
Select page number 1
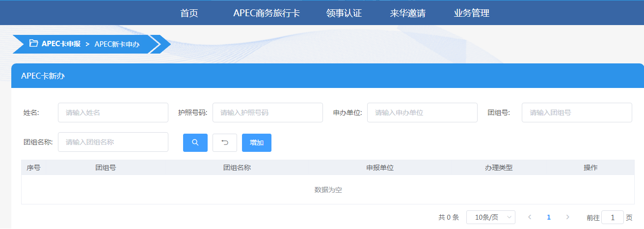(549, 217)
